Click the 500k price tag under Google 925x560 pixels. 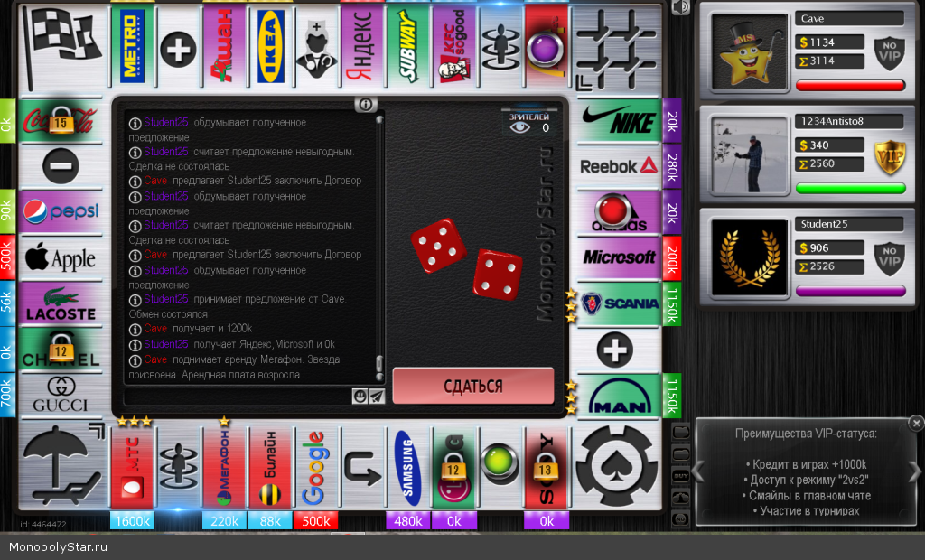click(x=315, y=521)
